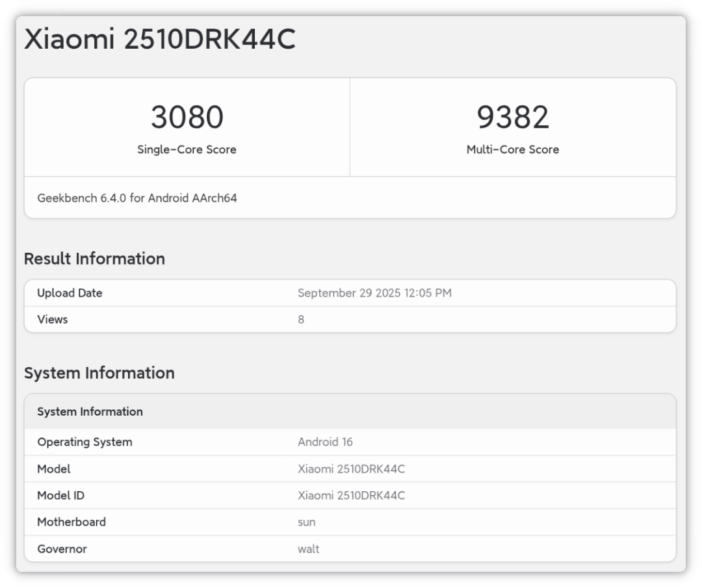Click the Xiaomi 2510DRK44C page title

(x=160, y=40)
